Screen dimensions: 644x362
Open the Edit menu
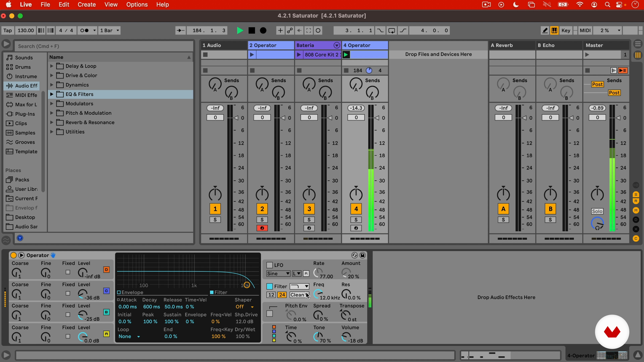[x=64, y=5]
